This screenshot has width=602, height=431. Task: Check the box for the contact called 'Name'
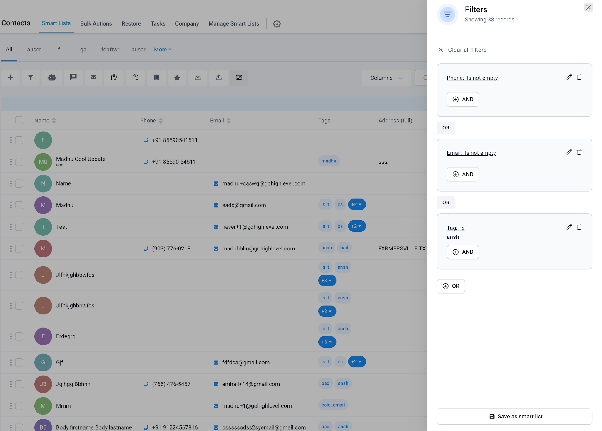tap(19, 183)
